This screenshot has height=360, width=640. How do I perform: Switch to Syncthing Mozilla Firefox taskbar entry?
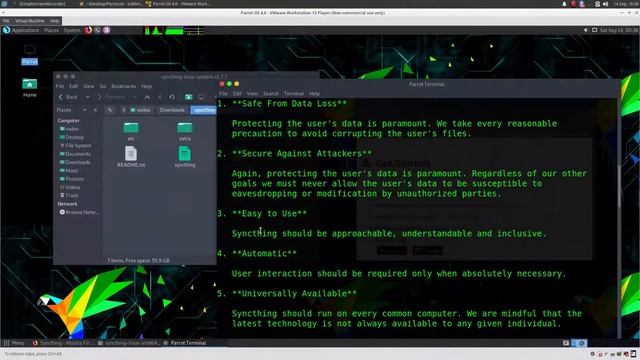tap(62, 343)
